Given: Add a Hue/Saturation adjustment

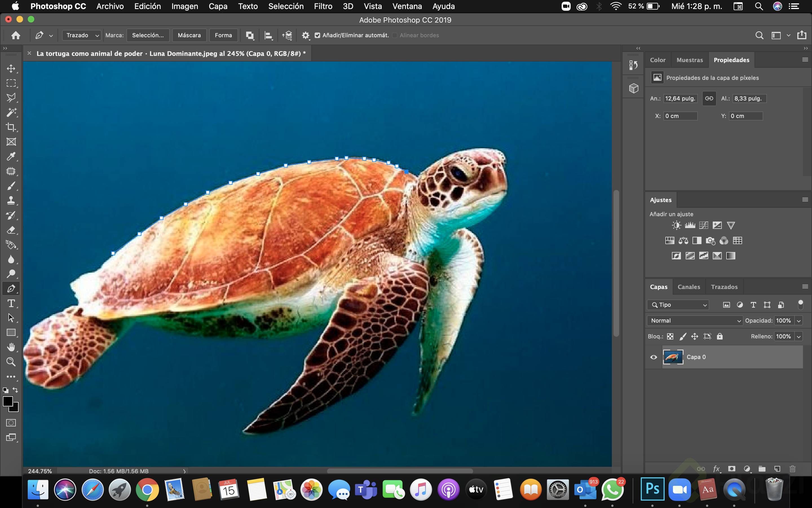Looking at the screenshot, I should coord(670,240).
